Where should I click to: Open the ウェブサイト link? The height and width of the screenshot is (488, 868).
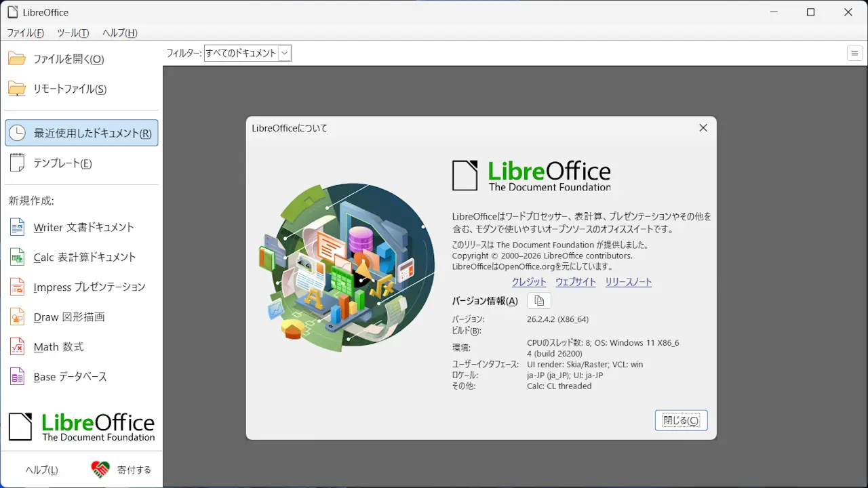click(x=576, y=282)
